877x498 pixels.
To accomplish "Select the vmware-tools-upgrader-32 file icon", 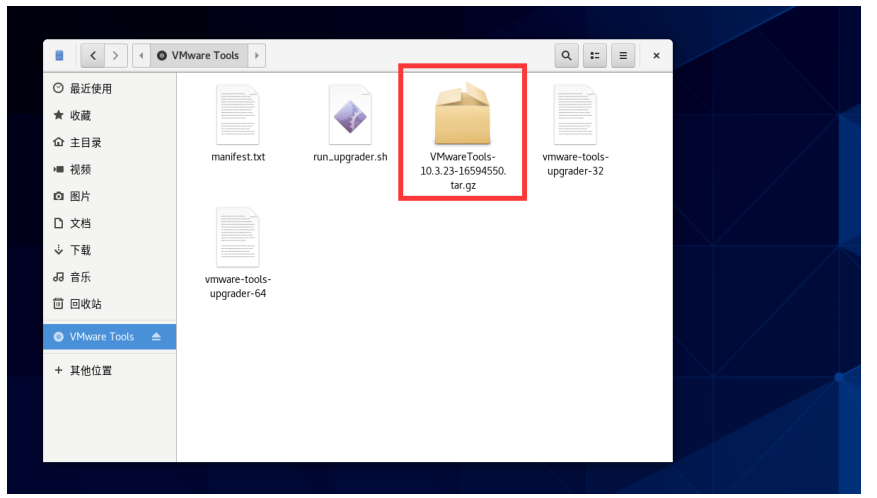I will [x=575, y=115].
